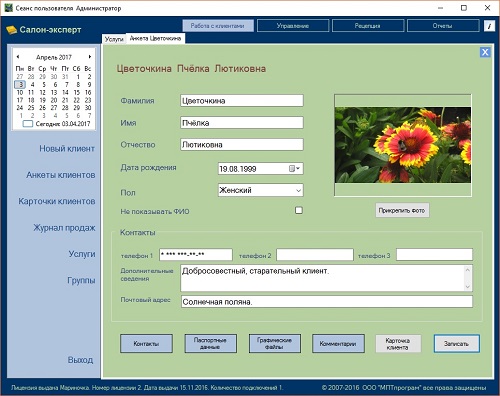The height and width of the screenshot is (396, 500).
Task: Click the client name heading 'Цветочкина Пчёлка Лютиковна'
Action: click(191, 69)
